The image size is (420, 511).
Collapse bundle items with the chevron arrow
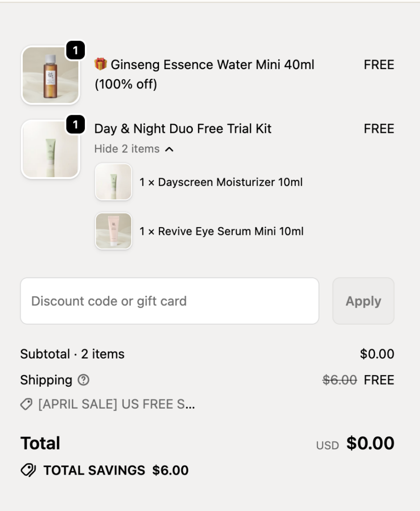pos(170,149)
